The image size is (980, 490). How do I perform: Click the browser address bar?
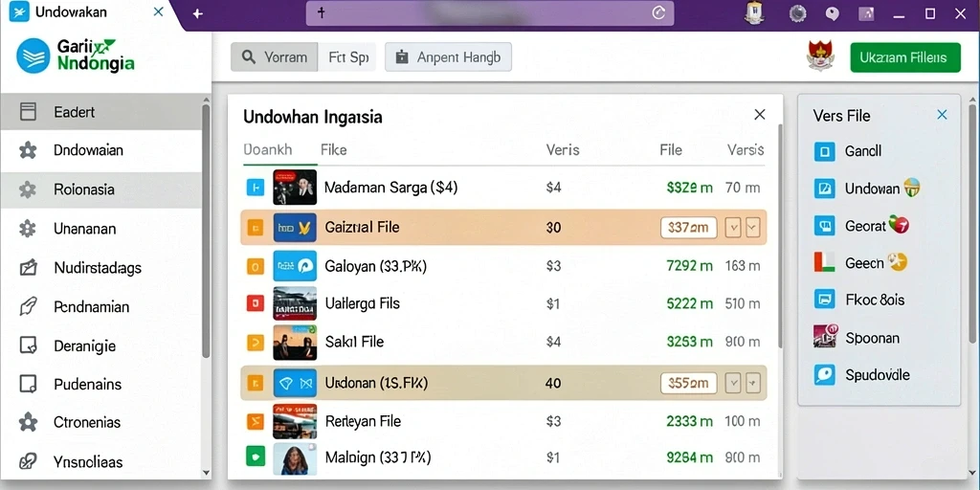coord(489,13)
